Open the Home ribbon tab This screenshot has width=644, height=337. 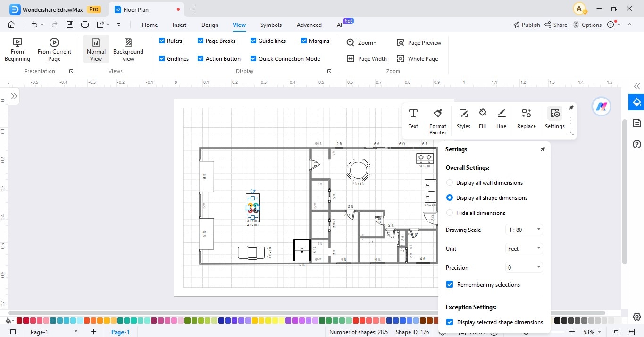[x=150, y=25]
